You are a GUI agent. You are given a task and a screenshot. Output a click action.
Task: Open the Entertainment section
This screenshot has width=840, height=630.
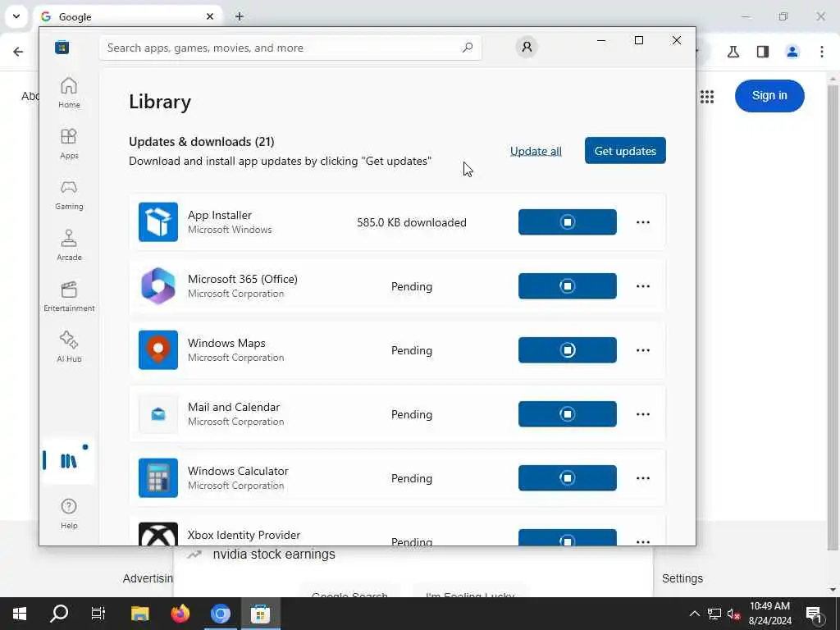pos(69,296)
